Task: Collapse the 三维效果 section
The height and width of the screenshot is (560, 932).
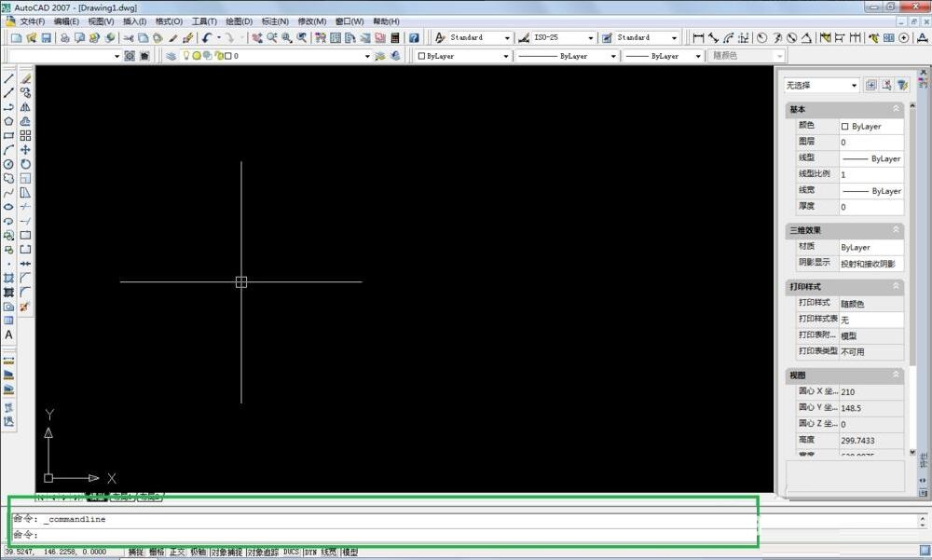Action: 896,229
